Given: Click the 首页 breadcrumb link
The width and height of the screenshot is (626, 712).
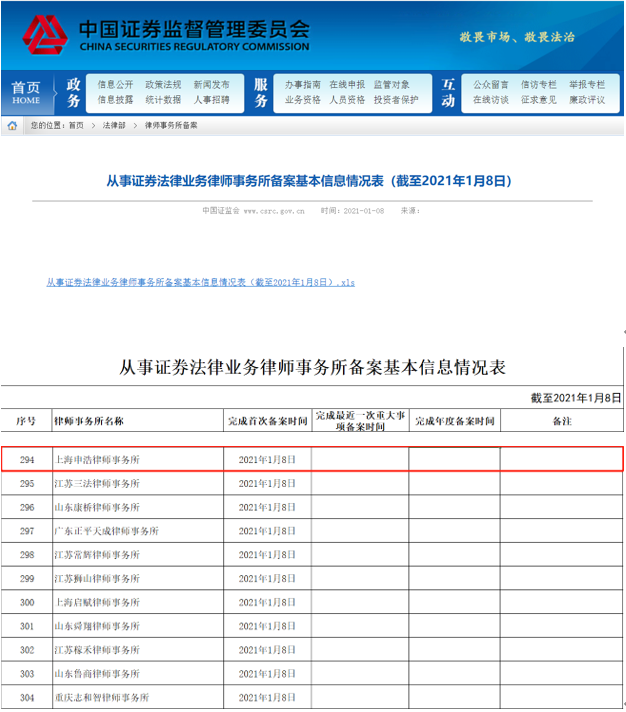Looking at the screenshot, I should tap(76, 126).
